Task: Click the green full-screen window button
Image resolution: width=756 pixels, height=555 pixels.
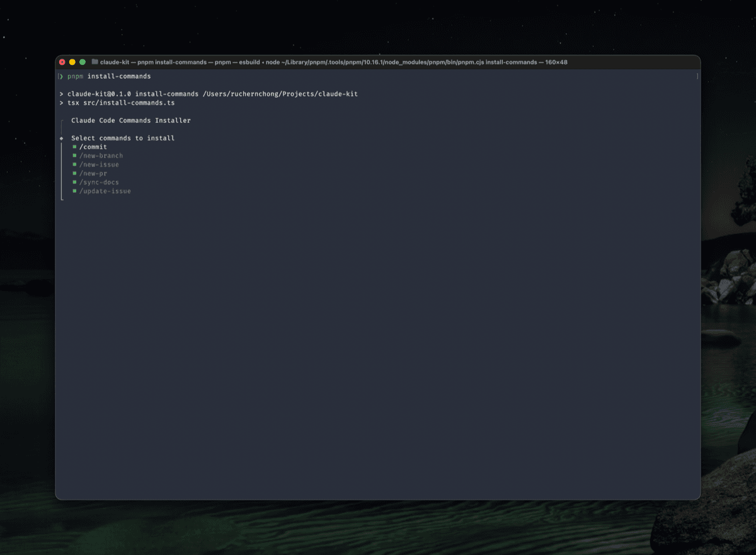Action: (x=83, y=62)
